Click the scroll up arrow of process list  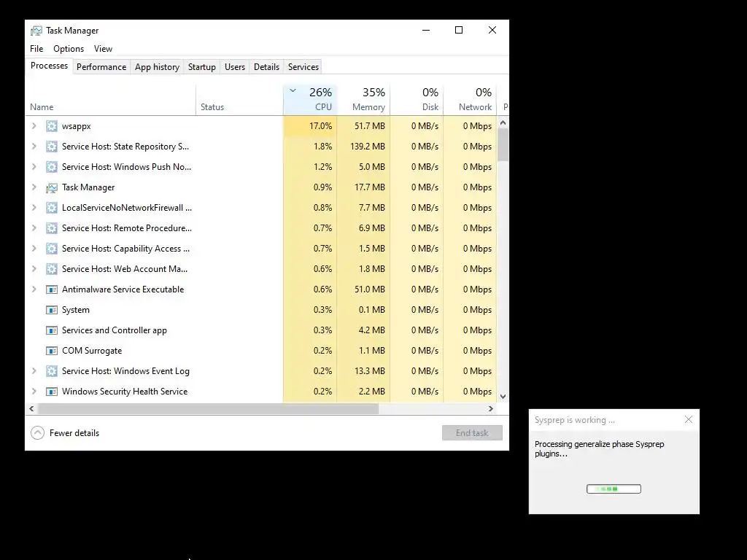[503, 122]
